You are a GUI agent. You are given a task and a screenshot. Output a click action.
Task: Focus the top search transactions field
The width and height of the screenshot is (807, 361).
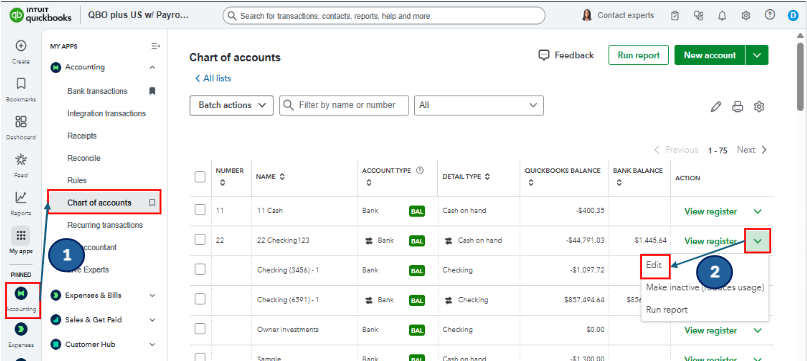383,16
